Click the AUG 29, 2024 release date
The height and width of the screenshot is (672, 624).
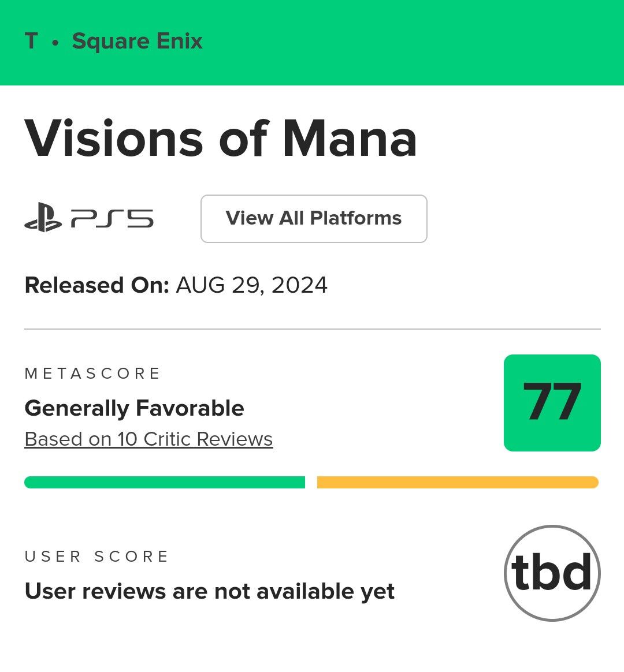[x=251, y=285]
